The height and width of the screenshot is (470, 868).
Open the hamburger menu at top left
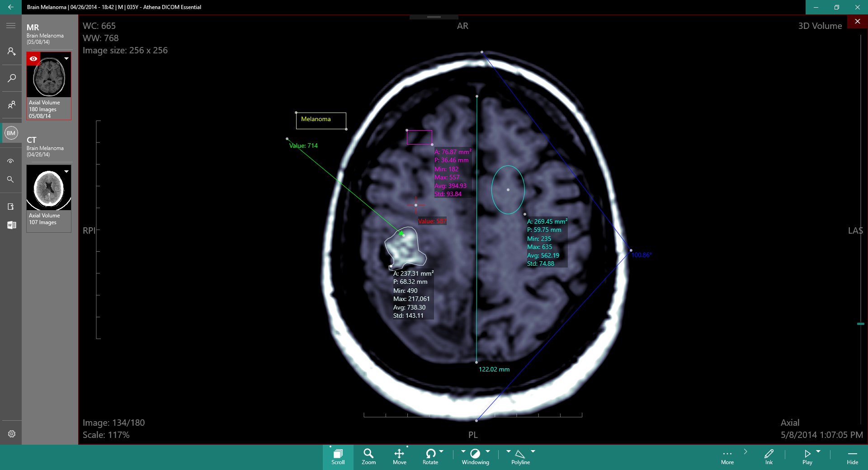tap(11, 26)
